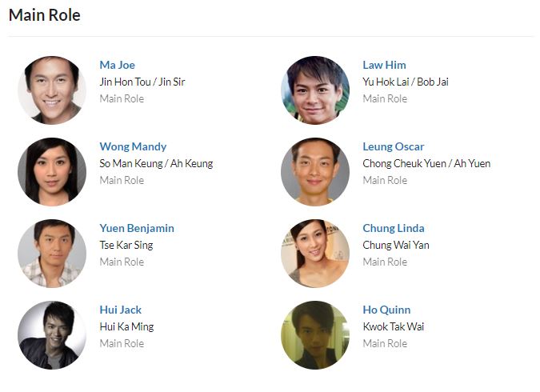This screenshot has height=392, width=540.
Task: Click character name Chong Cheuk Yuen / Ah Yuen
Action: (x=426, y=163)
